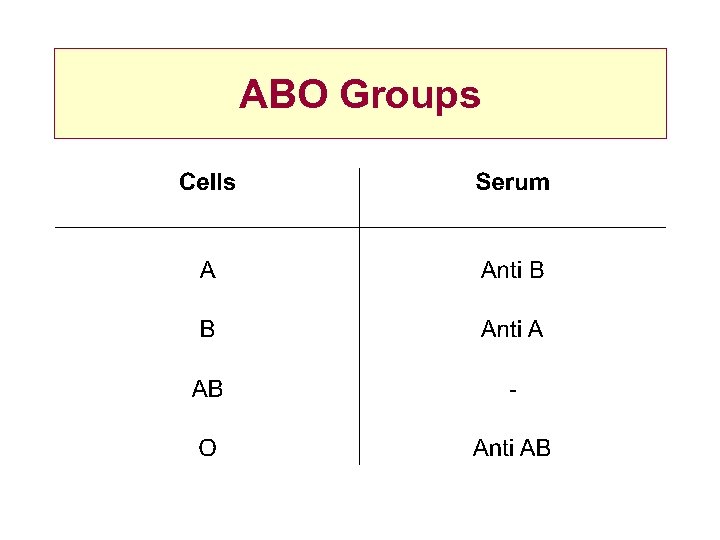Click the Anti AB serum text
Image resolution: width=720 pixels, height=540 pixels.
(512, 448)
